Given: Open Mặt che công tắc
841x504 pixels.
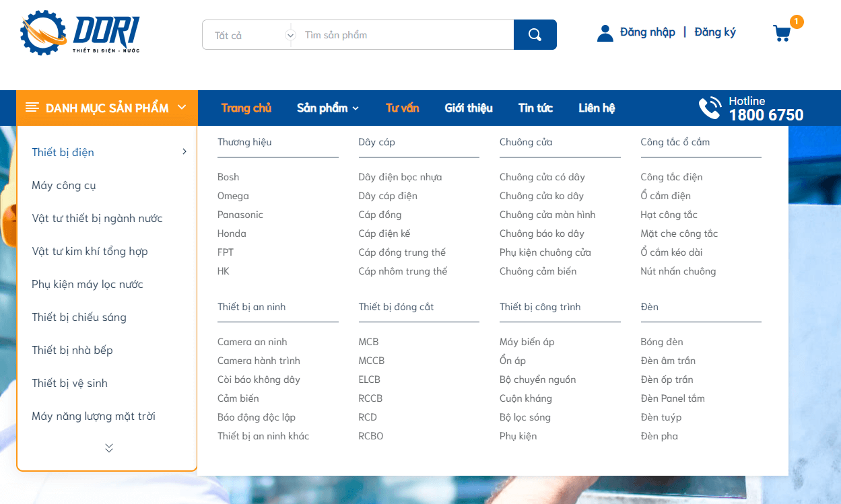Looking at the screenshot, I should click(x=679, y=233).
